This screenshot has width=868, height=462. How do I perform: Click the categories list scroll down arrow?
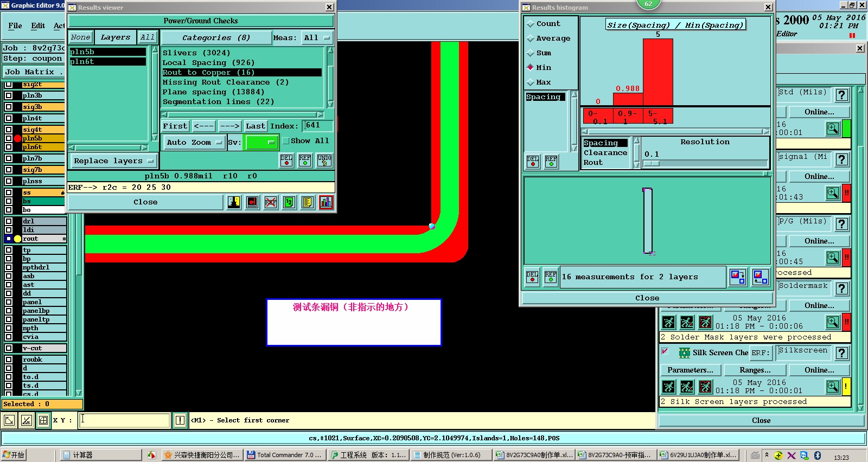[x=330, y=105]
